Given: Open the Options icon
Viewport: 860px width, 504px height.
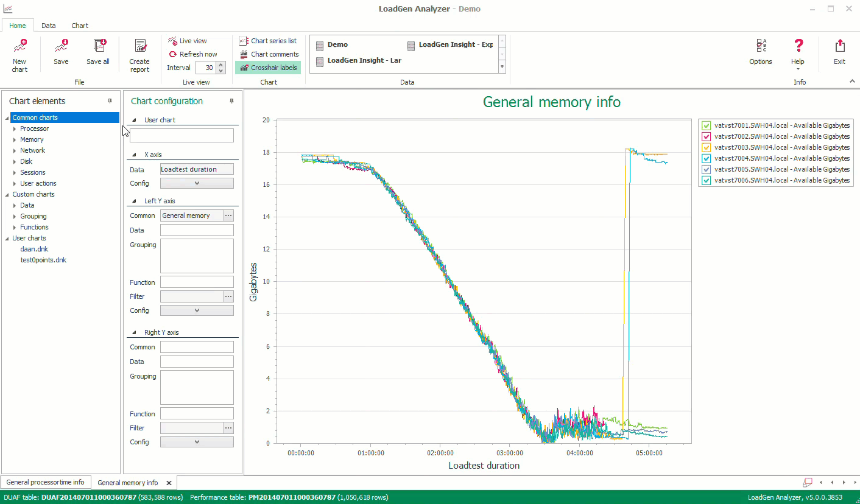Looking at the screenshot, I should pyautogui.click(x=760, y=47).
